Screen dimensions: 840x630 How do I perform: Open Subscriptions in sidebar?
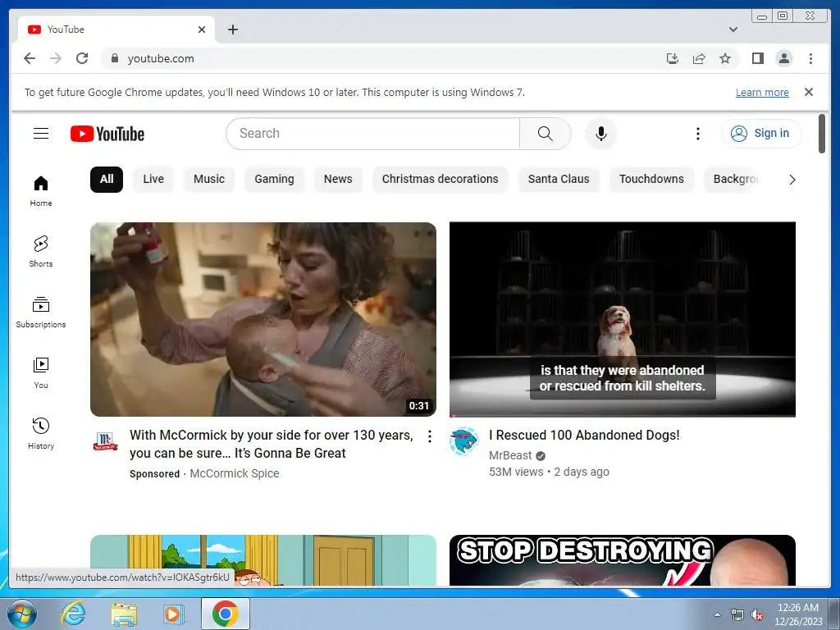click(x=41, y=313)
